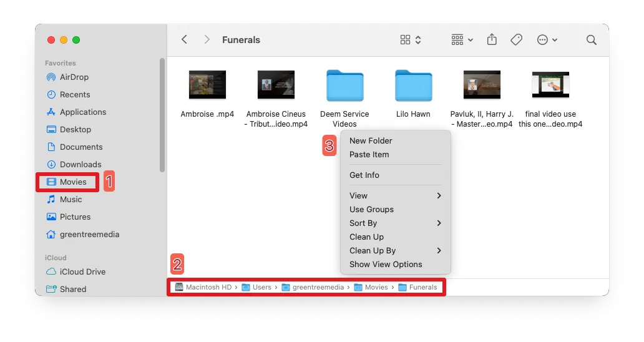Click the Recents clock icon
This screenshot has height=342, width=644.
[x=51, y=94]
